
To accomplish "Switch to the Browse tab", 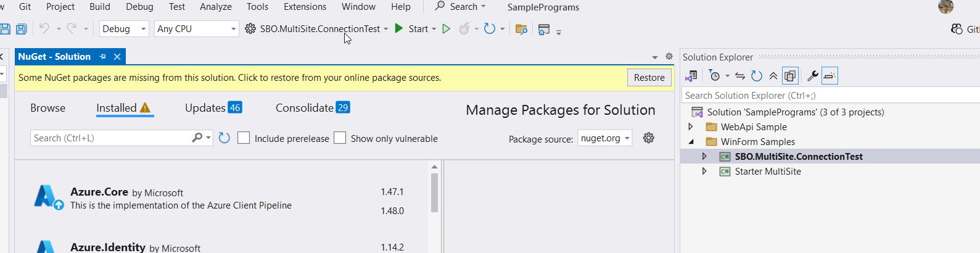I will [x=48, y=108].
